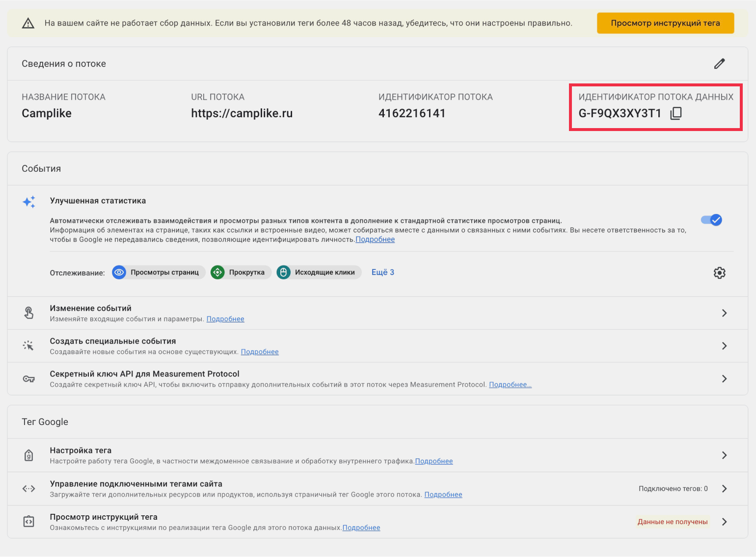
Task: Open Секретный ключ API row chevron
Action: click(x=724, y=379)
